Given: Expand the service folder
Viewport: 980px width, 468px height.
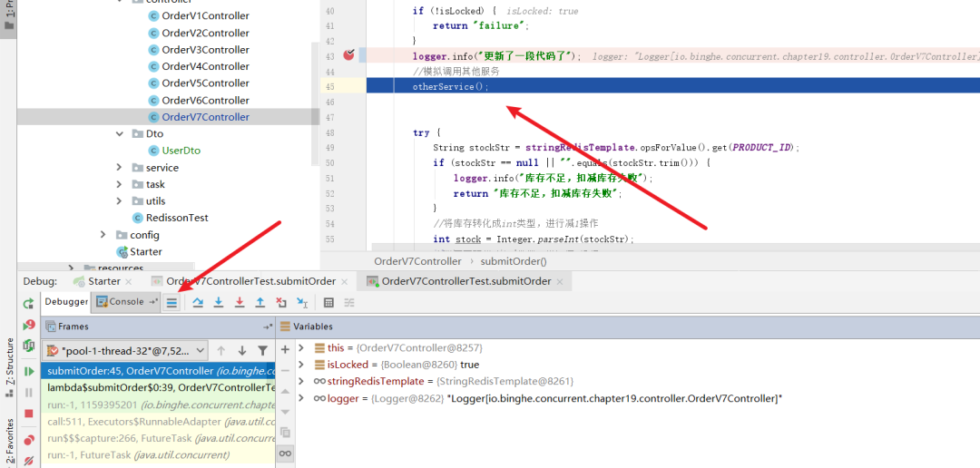Looking at the screenshot, I should [120, 168].
